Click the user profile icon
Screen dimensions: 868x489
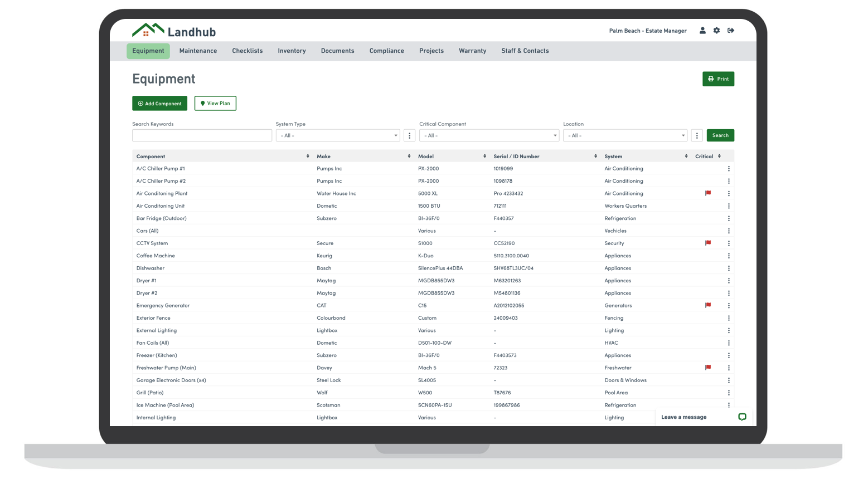pyautogui.click(x=702, y=31)
